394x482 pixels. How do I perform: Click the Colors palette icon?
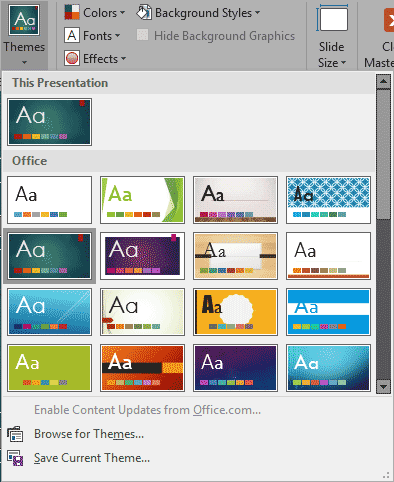(72, 12)
